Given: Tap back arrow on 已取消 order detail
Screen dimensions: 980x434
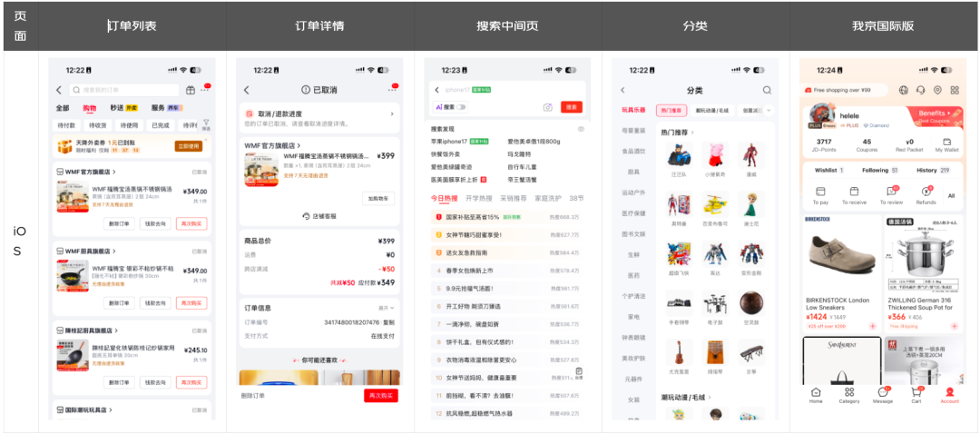Looking at the screenshot, I should coord(246,90).
